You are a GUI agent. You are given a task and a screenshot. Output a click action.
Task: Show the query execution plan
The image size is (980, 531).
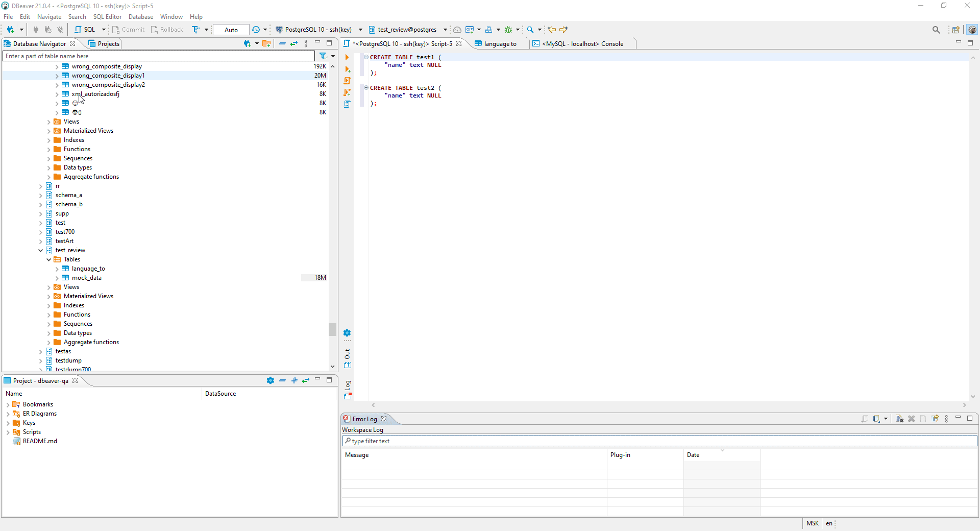tap(347, 104)
